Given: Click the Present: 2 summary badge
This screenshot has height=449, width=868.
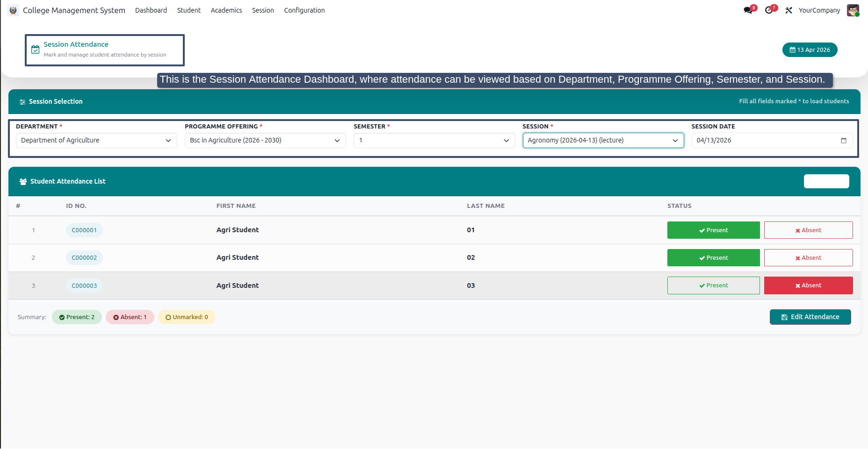Looking at the screenshot, I should pyautogui.click(x=77, y=317).
